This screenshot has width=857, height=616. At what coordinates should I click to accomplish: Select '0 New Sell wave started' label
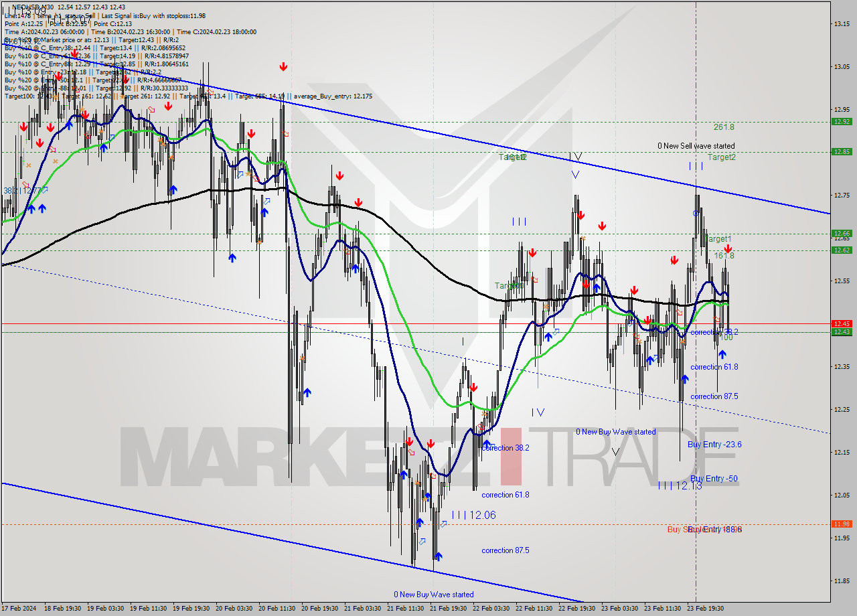point(696,146)
